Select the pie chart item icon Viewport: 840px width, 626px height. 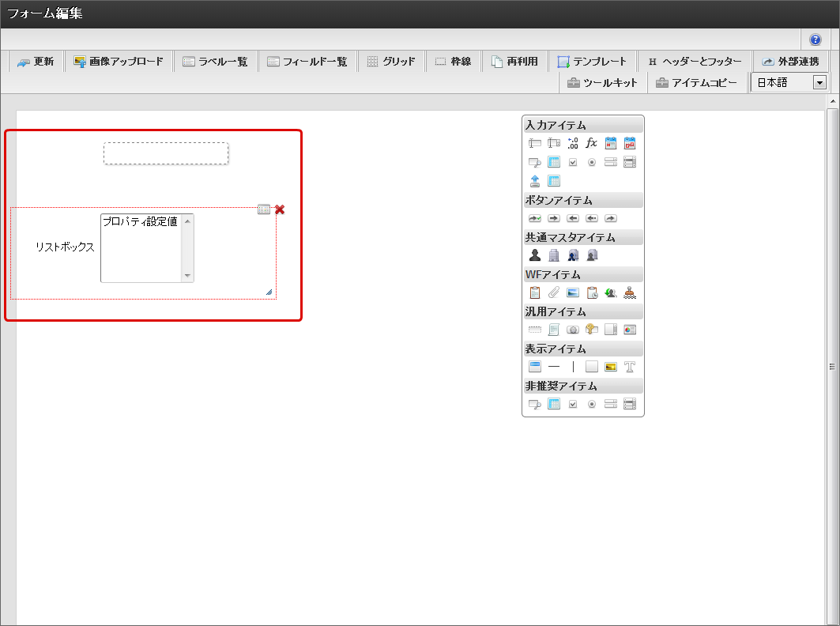click(630, 330)
